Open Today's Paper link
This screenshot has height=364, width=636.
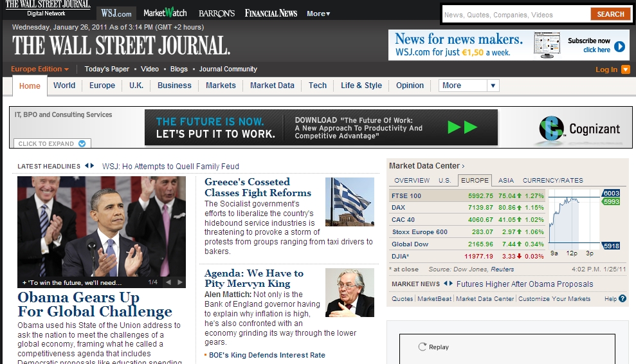107,69
